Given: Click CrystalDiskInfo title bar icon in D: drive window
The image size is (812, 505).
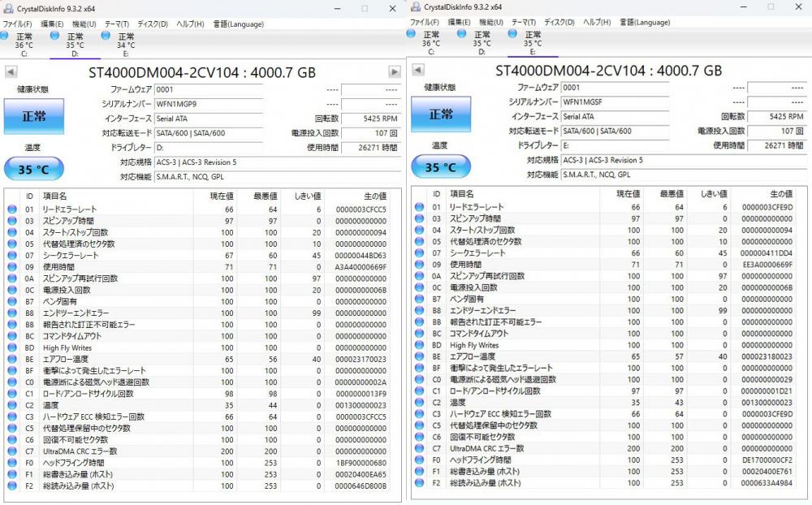Looking at the screenshot, I should [8, 9].
